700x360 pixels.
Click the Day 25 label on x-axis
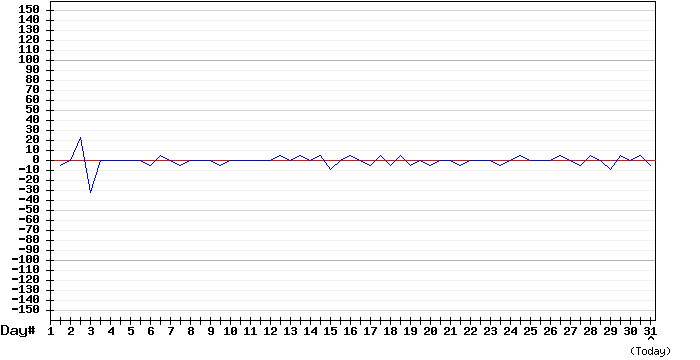(x=530, y=331)
